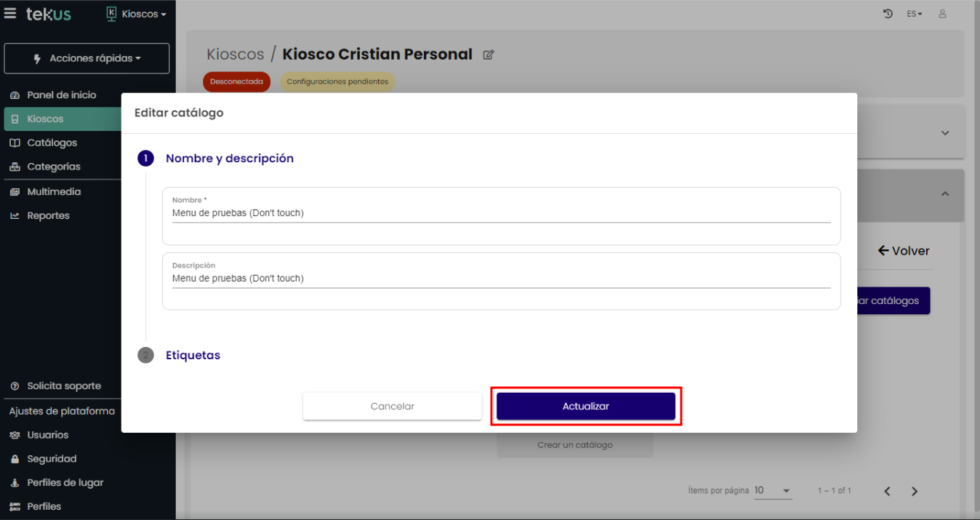This screenshot has height=520, width=980.
Task: Open Reportes in the sidebar
Action: coord(48,216)
